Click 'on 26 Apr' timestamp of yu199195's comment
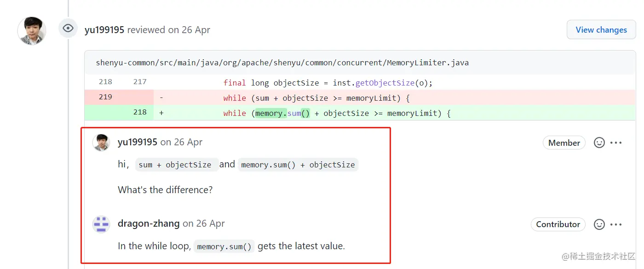The width and height of the screenshot is (644, 269). 181,142
